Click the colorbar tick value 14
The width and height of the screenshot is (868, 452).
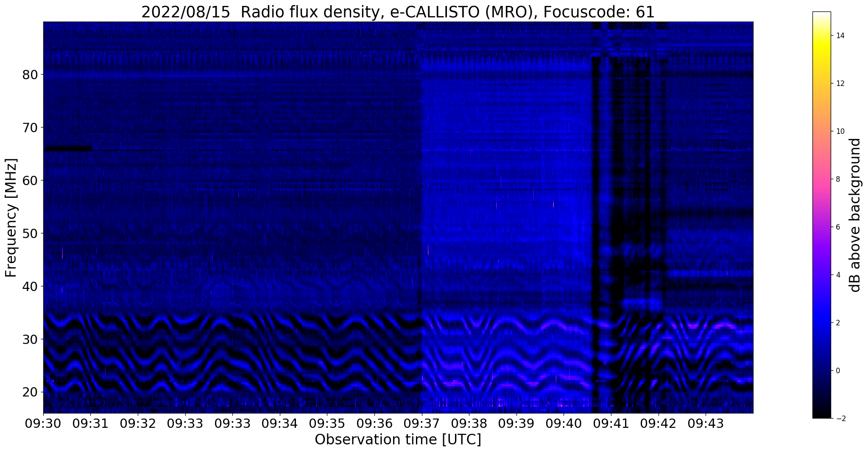pos(840,36)
